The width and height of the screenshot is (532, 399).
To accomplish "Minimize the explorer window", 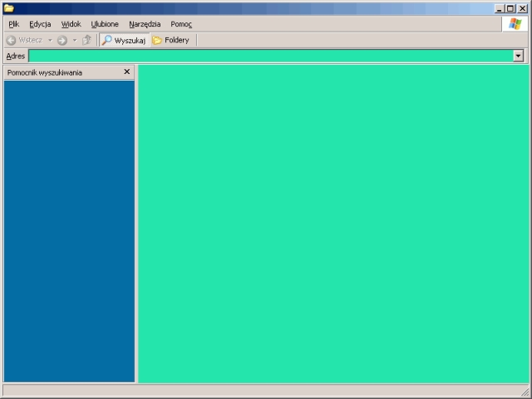I will pyautogui.click(x=499, y=9).
